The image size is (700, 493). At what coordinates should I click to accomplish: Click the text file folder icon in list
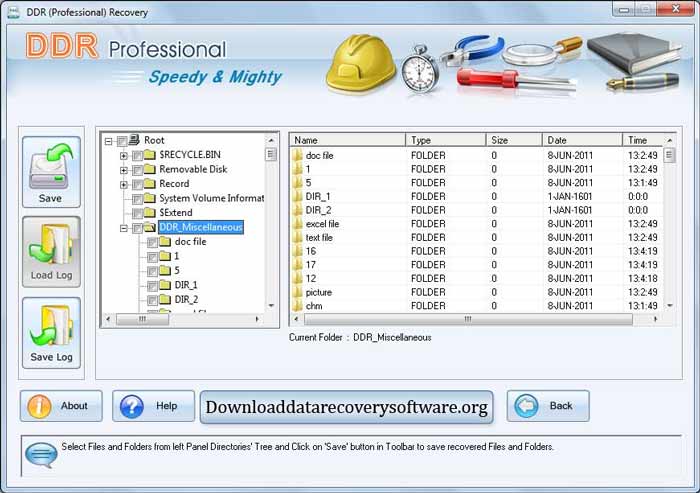[x=297, y=238]
